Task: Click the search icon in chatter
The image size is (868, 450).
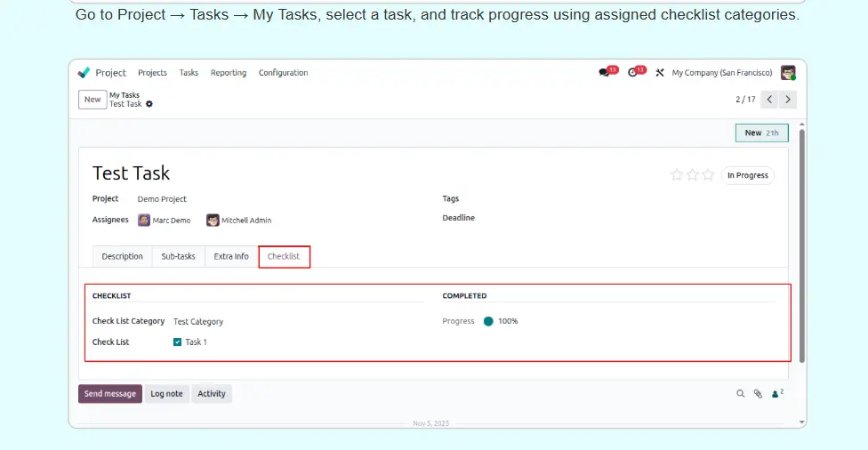Action: click(x=740, y=394)
